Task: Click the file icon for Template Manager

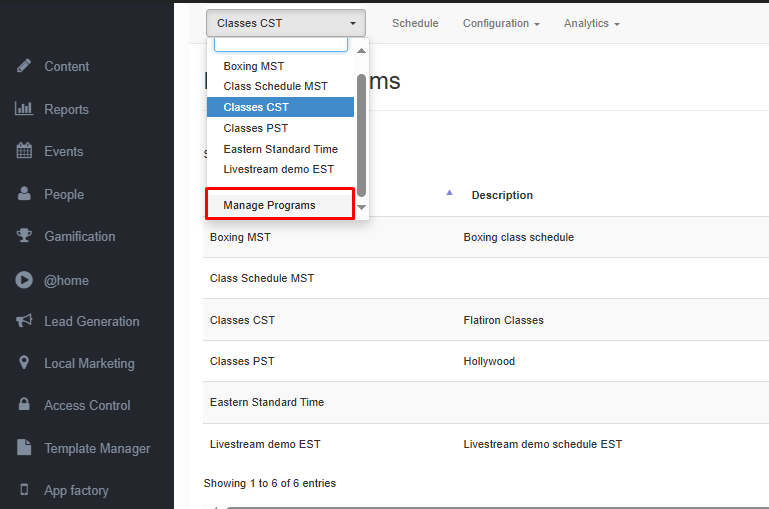Action: 24,448
